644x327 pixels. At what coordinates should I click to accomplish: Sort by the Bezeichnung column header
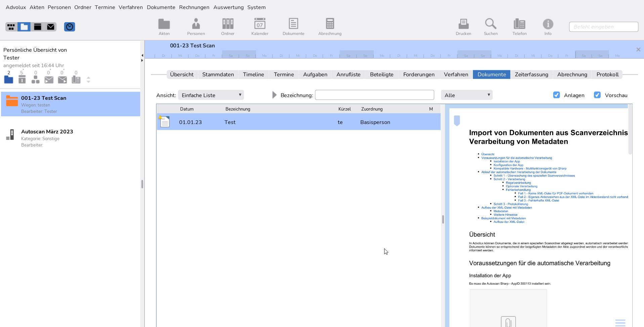point(238,109)
